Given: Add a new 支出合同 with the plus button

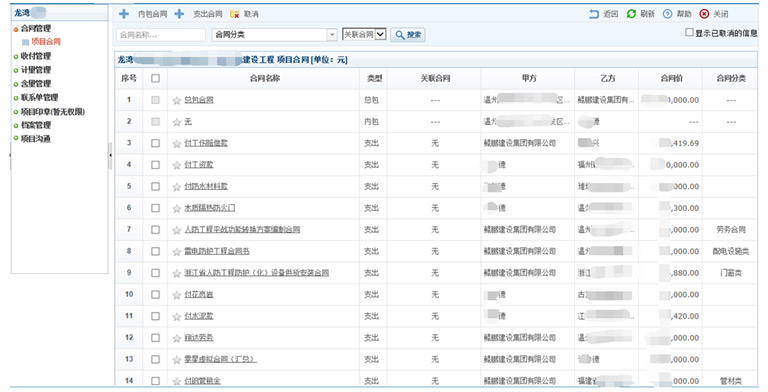Looking at the screenshot, I should pyautogui.click(x=179, y=14).
